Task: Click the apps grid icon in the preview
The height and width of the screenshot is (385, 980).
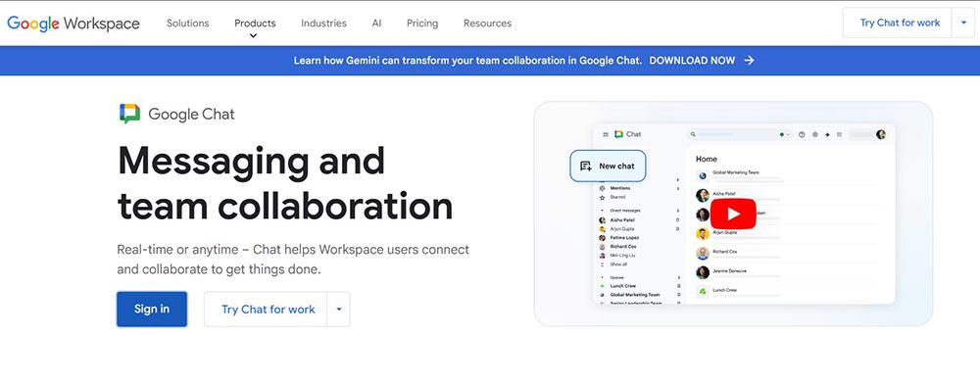Action: coord(840,134)
